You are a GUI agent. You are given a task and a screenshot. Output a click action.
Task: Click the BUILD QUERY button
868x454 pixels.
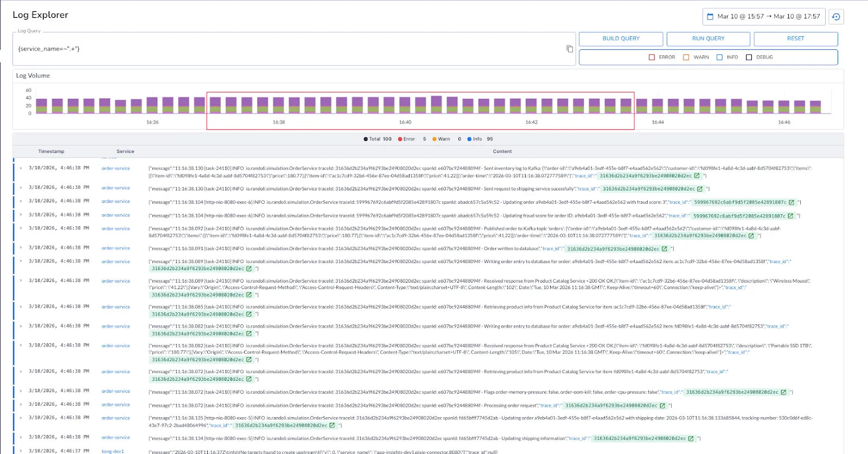point(621,39)
